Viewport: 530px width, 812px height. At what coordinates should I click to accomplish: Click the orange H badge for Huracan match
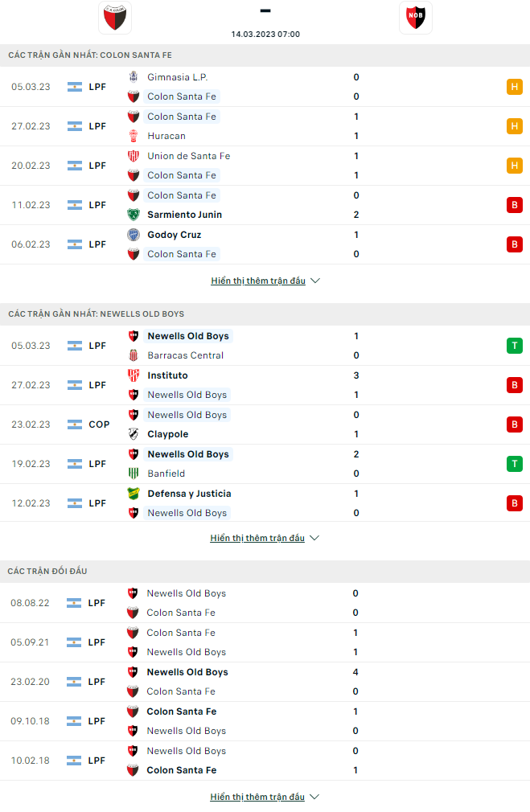(x=515, y=126)
